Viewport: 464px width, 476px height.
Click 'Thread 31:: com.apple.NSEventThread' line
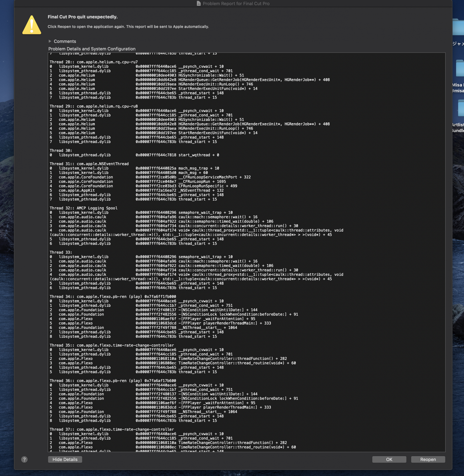click(x=89, y=164)
